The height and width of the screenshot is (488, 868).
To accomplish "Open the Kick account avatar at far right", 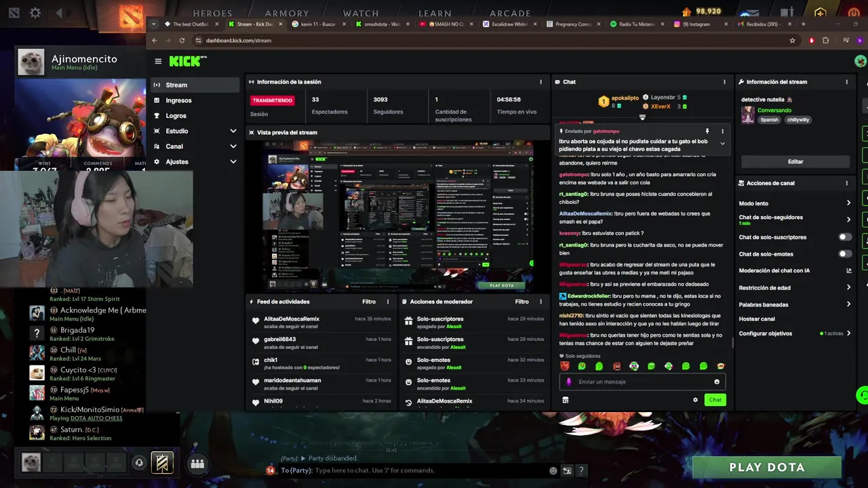I will 861,61.
